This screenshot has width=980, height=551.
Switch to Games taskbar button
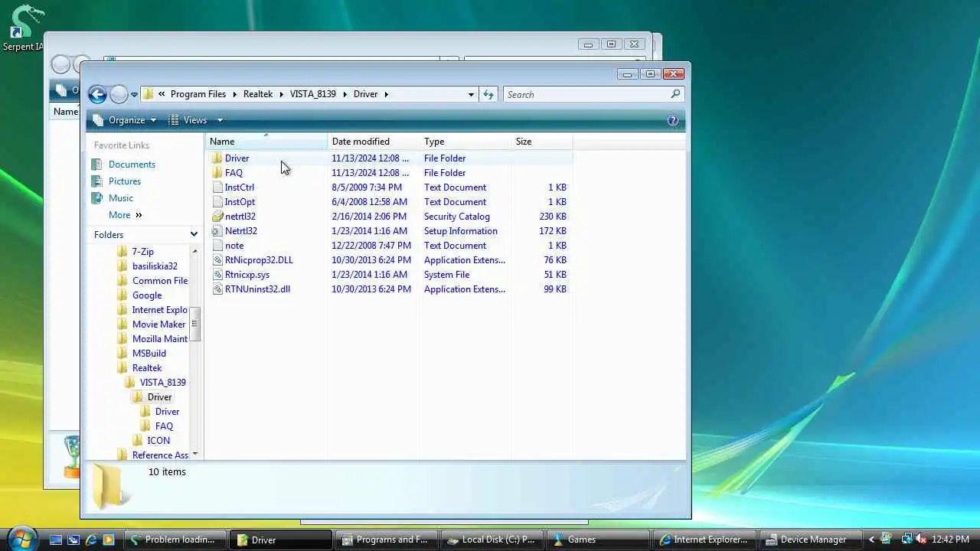point(598,540)
